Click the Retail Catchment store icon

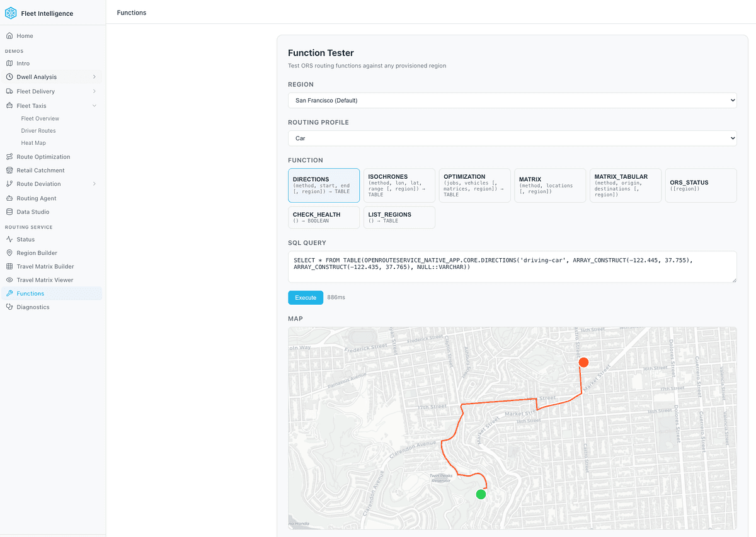point(9,171)
